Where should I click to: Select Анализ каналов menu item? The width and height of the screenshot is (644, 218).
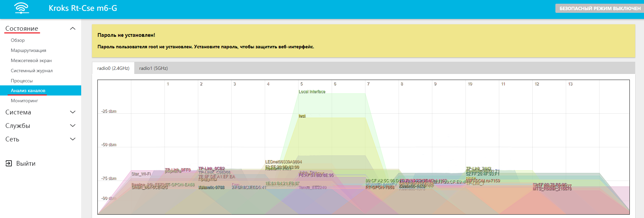point(28,90)
